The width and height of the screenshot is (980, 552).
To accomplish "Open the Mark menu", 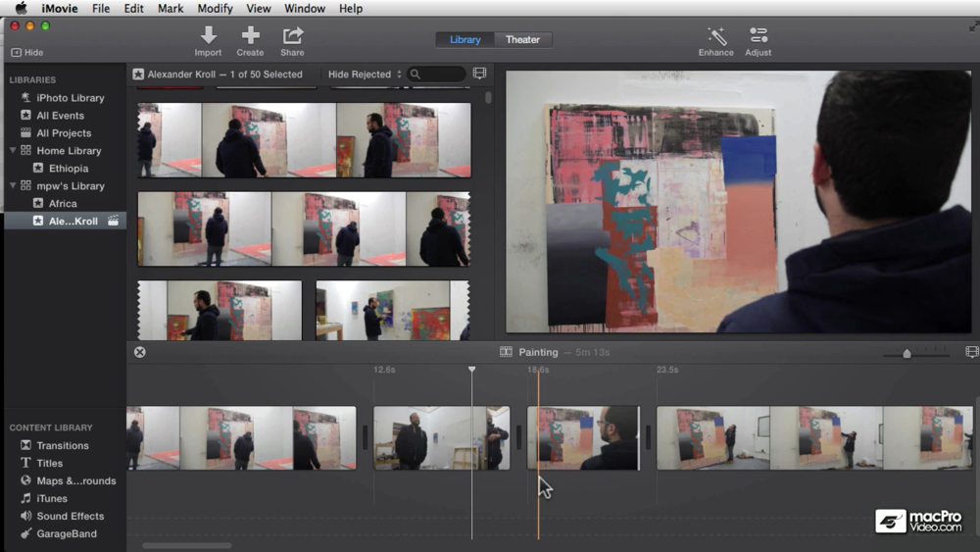I will coord(170,8).
